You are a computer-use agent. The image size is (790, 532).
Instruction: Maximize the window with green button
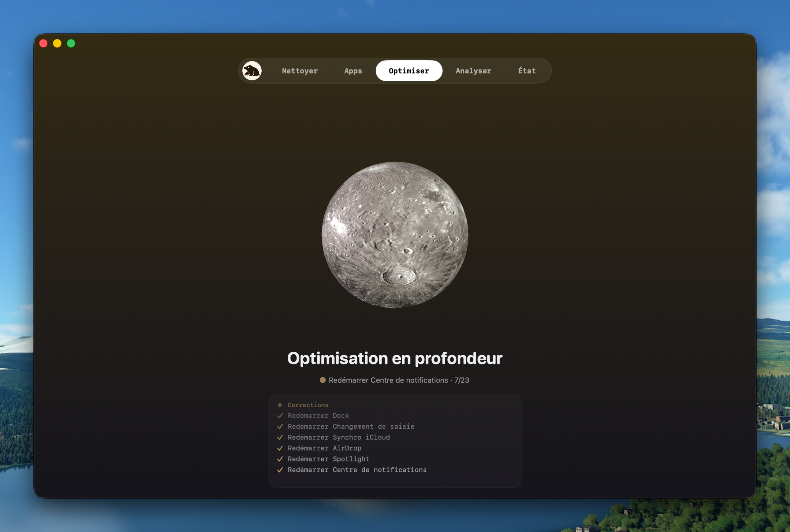(x=71, y=43)
